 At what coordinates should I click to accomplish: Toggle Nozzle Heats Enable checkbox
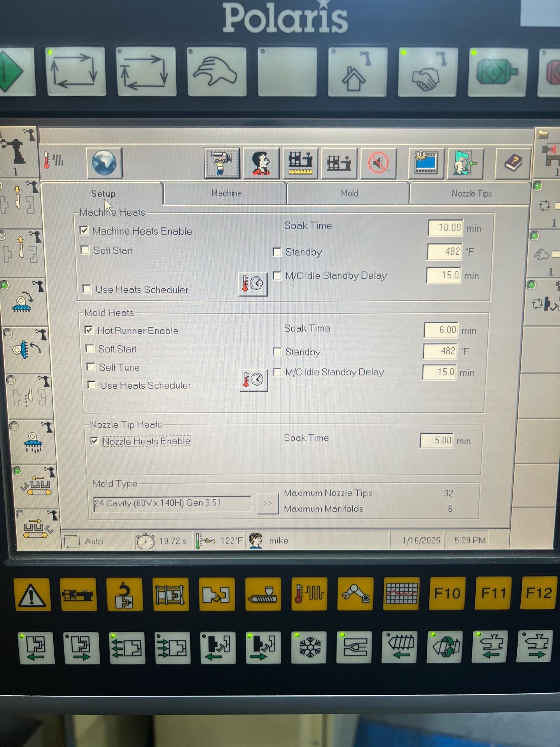94,441
